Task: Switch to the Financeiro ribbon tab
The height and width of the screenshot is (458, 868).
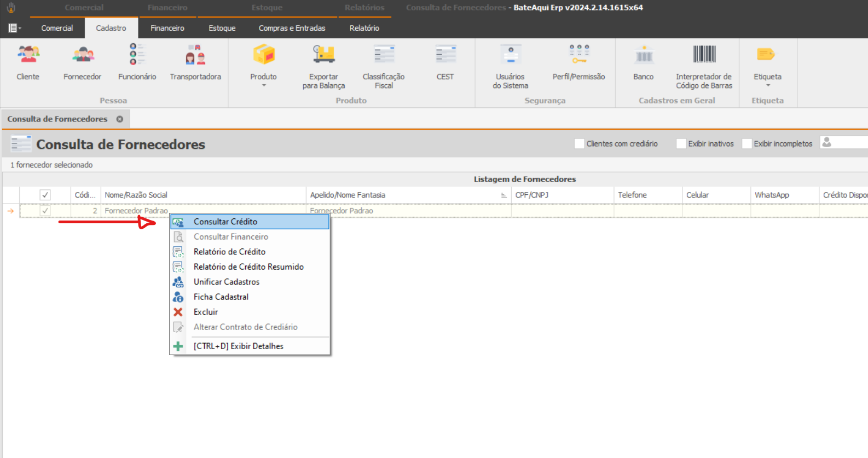Action: (x=167, y=28)
